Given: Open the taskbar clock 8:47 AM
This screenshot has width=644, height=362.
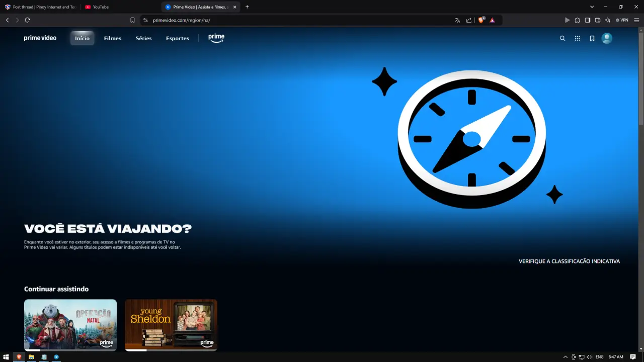Looking at the screenshot, I should 616,357.
